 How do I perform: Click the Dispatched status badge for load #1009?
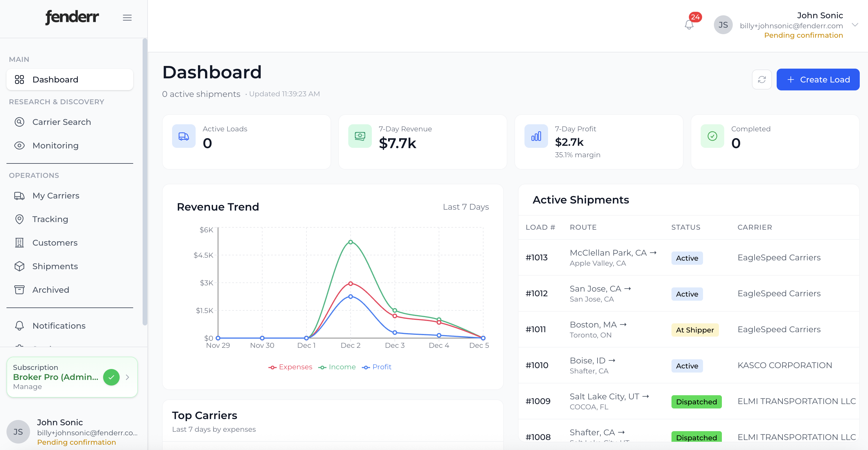click(696, 401)
